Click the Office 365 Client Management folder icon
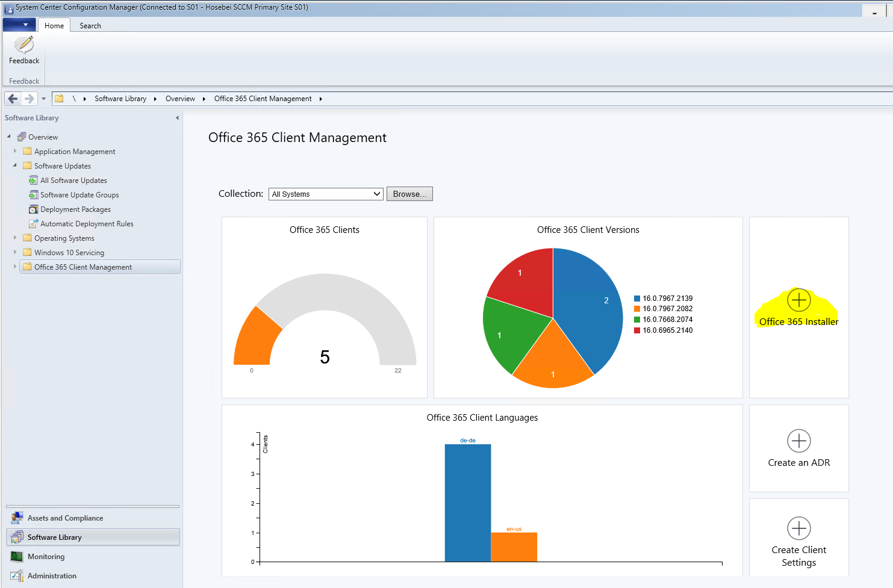 pos(27,267)
